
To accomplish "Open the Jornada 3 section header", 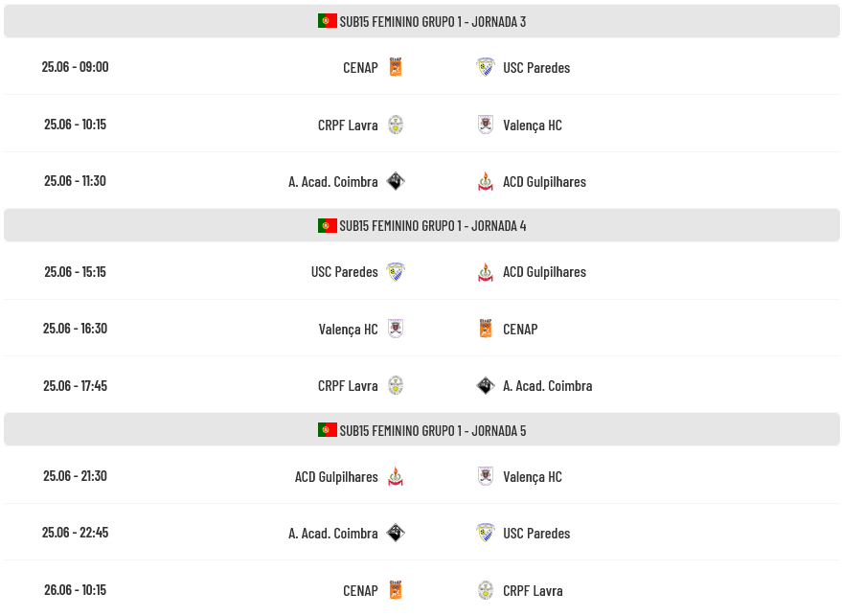I will 421,21.
